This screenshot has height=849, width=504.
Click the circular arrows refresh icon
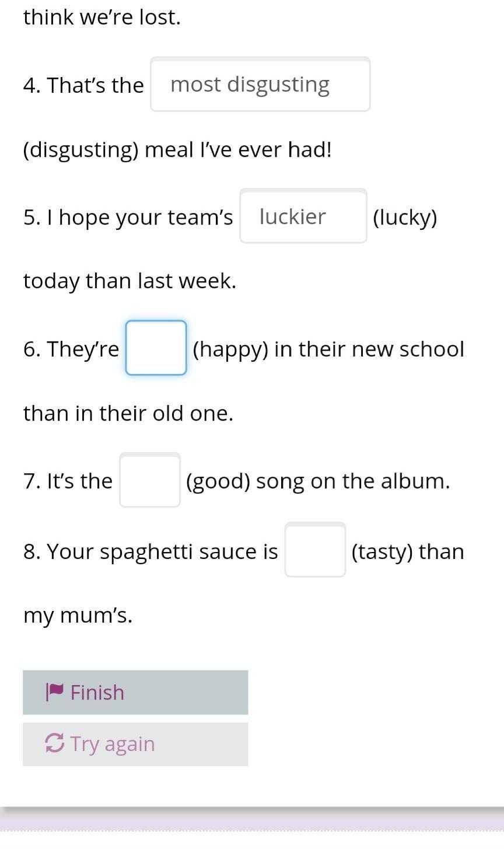pyautogui.click(x=54, y=743)
